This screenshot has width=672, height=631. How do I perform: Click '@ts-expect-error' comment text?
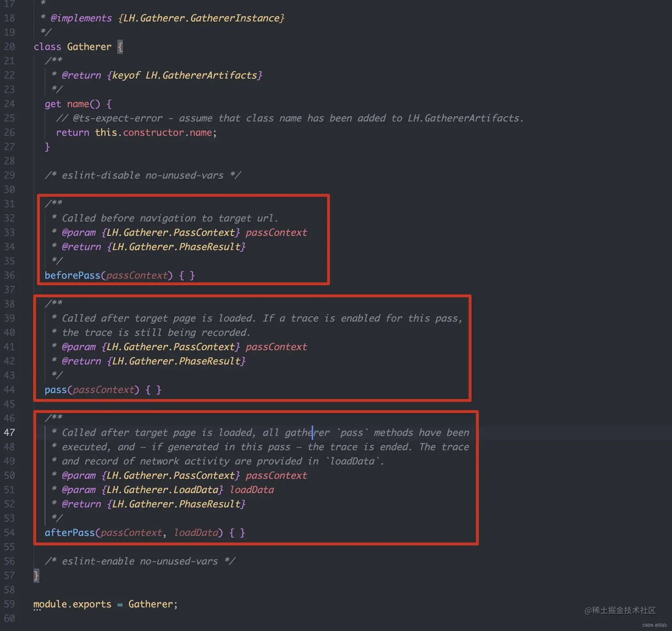(118, 118)
